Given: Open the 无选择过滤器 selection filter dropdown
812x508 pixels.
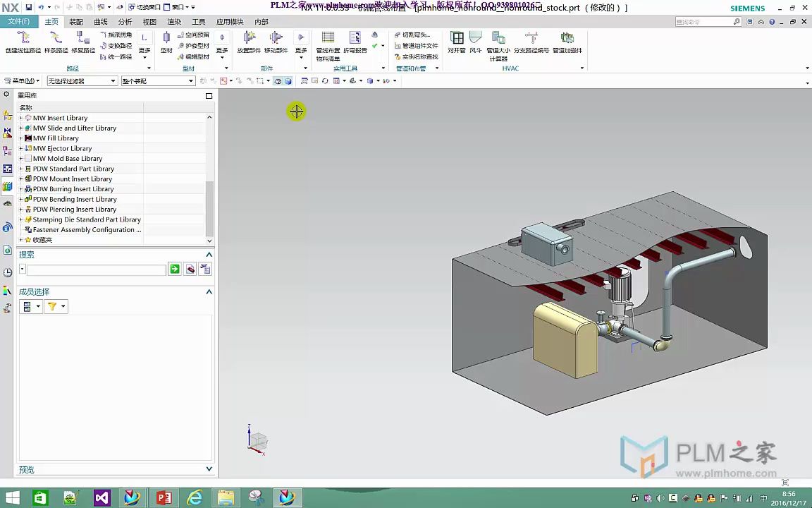Looking at the screenshot, I should pyautogui.click(x=82, y=81).
